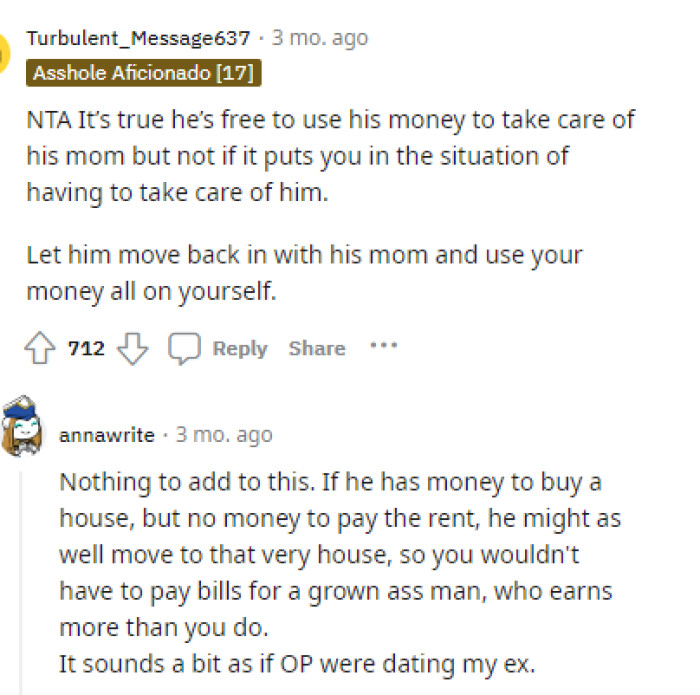The width and height of the screenshot is (700, 695).
Task: Click annawrite's profile avatar
Action: [22, 429]
